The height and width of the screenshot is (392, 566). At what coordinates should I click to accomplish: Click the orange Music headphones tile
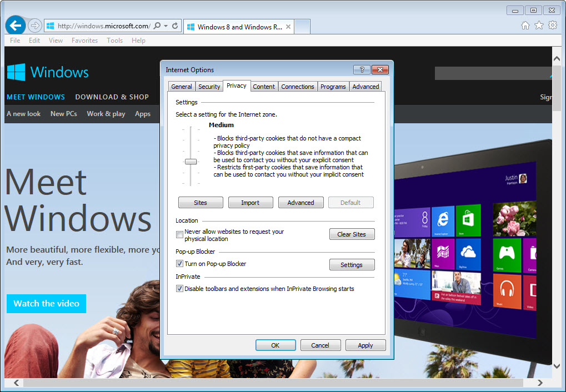pyautogui.click(x=507, y=291)
